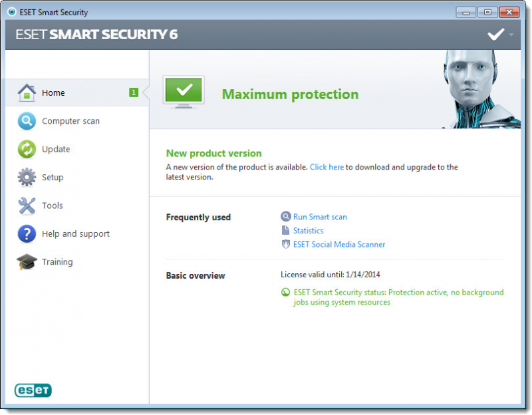Click the Social Media Scanner shield icon
The height and width of the screenshot is (415, 532).
coord(286,244)
